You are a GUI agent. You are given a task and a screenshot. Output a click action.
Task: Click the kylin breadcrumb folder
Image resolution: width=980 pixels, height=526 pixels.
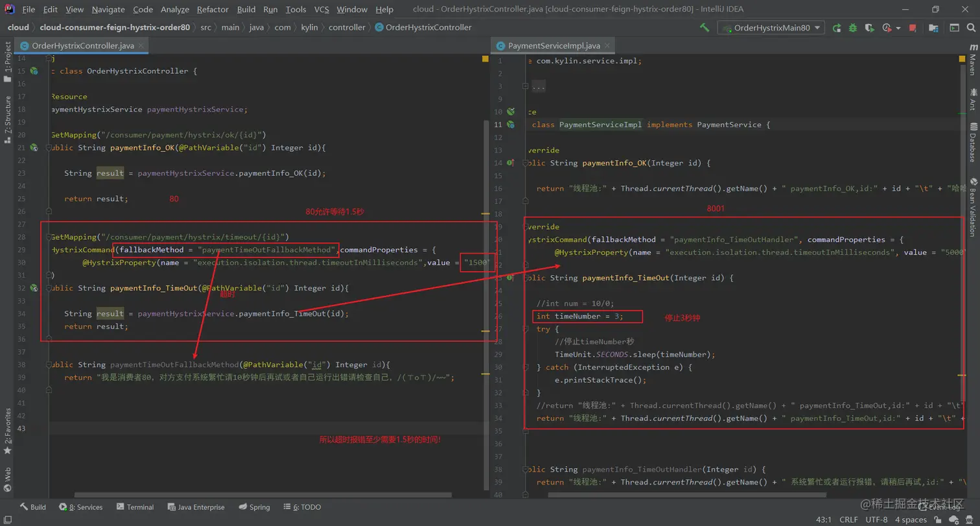pyautogui.click(x=309, y=27)
